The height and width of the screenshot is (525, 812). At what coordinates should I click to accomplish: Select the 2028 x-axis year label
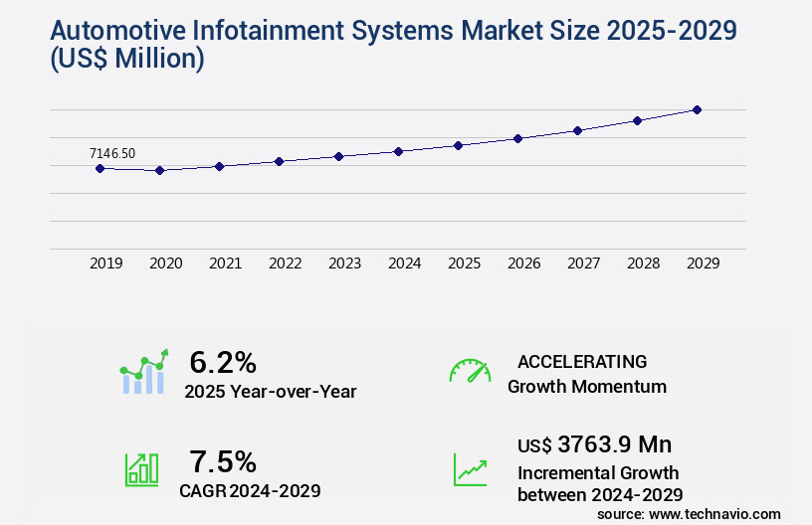[x=643, y=263]
